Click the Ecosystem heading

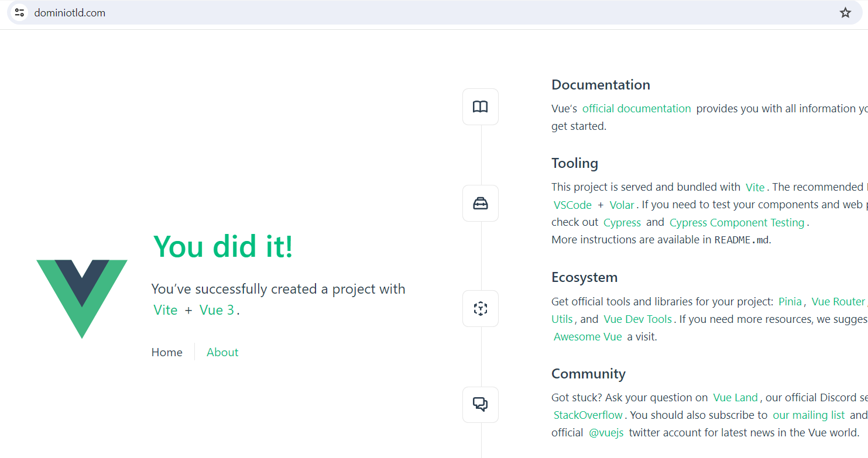tap(584, 277)
